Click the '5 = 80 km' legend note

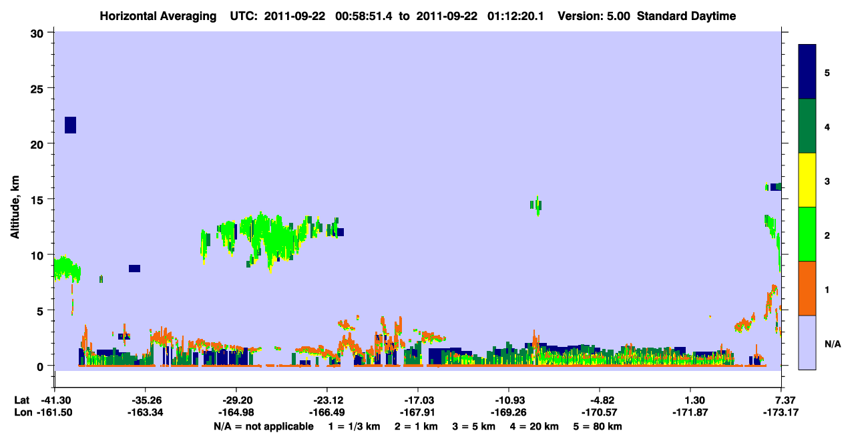[x=598, y=426]
